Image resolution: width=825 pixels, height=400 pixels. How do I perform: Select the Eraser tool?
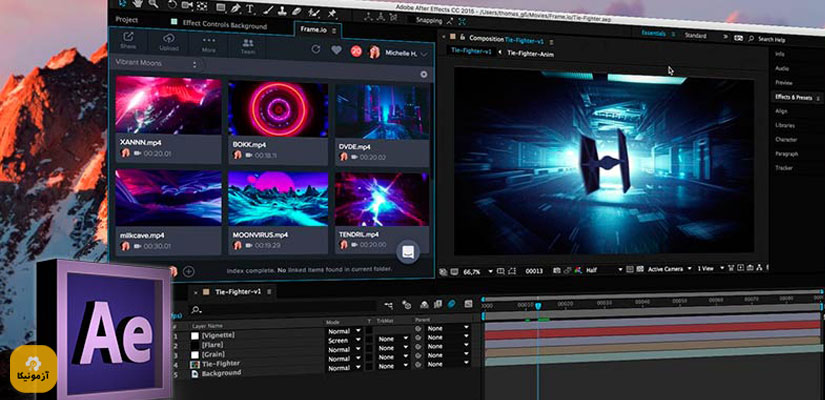[297, 11]
